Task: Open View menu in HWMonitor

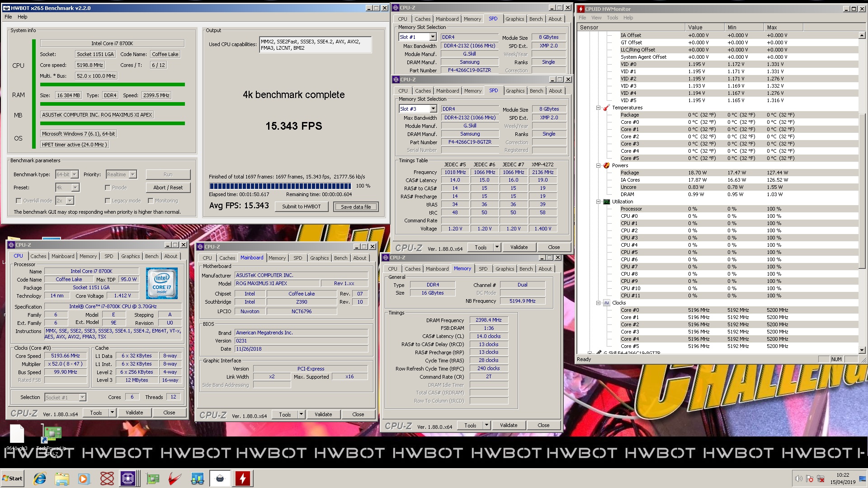Action: (596, 18)
